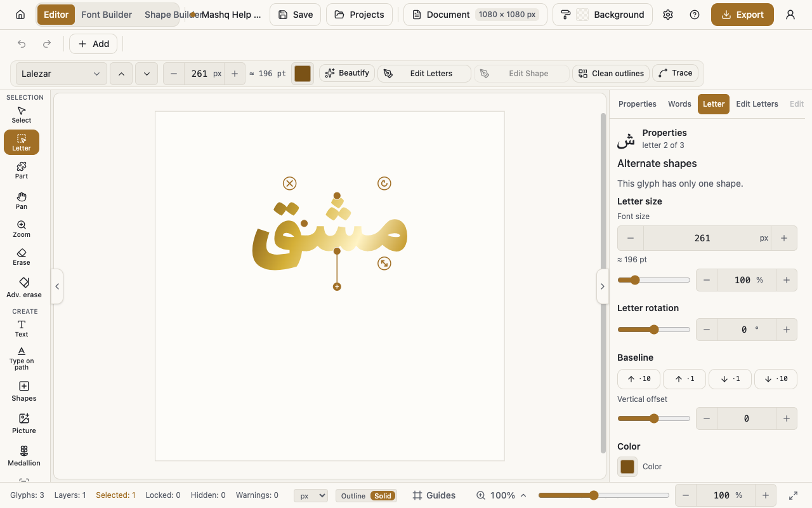The height and width of the screenshot is (508, 812).
Task: Decrease Letter rotation with minus
Action: click(707, 330)
